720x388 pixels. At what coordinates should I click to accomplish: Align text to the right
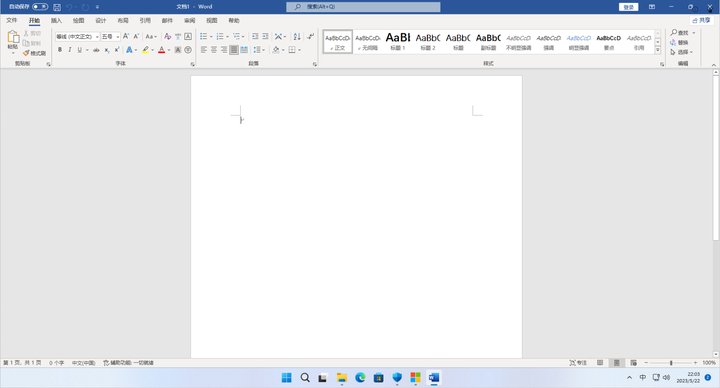[224, 50]
